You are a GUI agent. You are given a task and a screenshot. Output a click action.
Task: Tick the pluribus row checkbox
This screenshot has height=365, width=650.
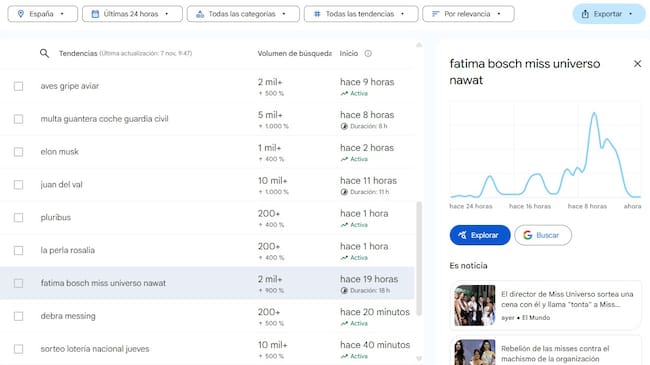click(x=18, y=217)
